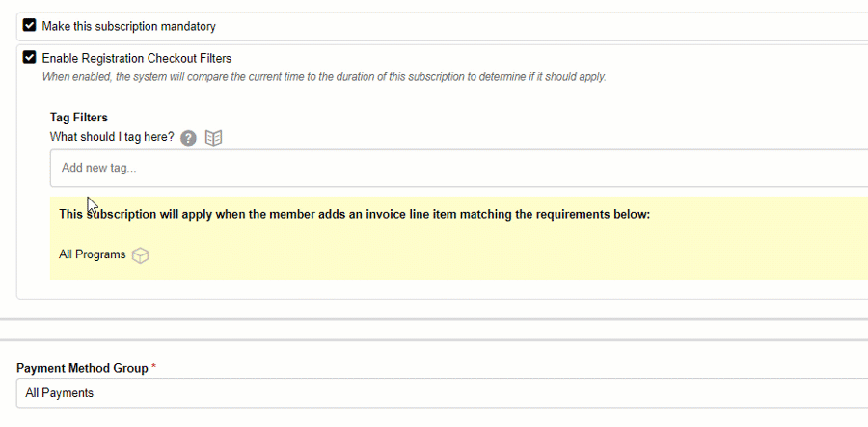Screen dimensions: 868x427
Task: Click the "Enable Registration Checkout Filters" label text
Action: [x=136, y=58]
